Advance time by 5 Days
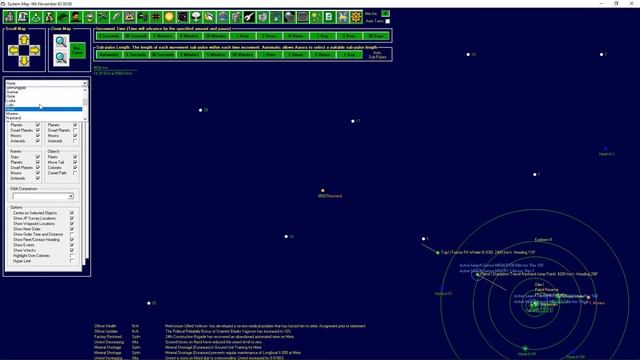Viewport: 640px width, 360px height. pos(349,36)
